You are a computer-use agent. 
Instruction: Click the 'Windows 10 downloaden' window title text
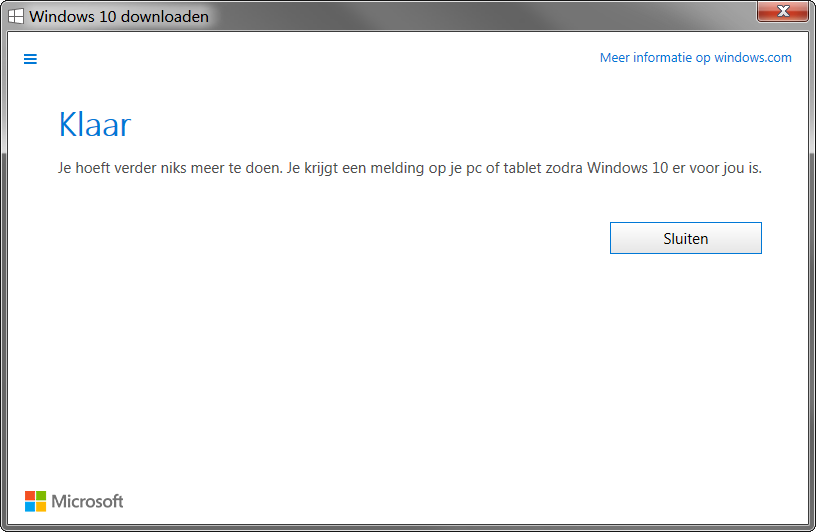tap(119, 17)
